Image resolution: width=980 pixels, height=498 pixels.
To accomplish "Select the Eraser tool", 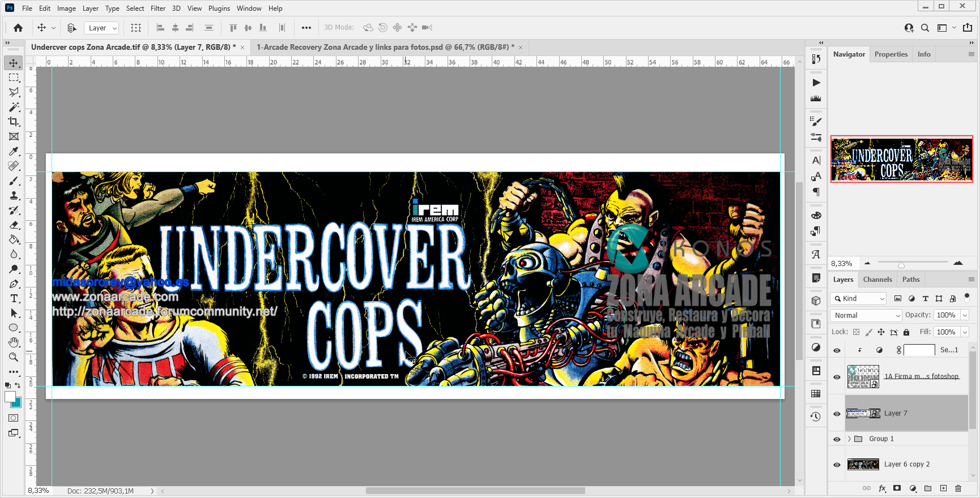I will pos(14,225).
